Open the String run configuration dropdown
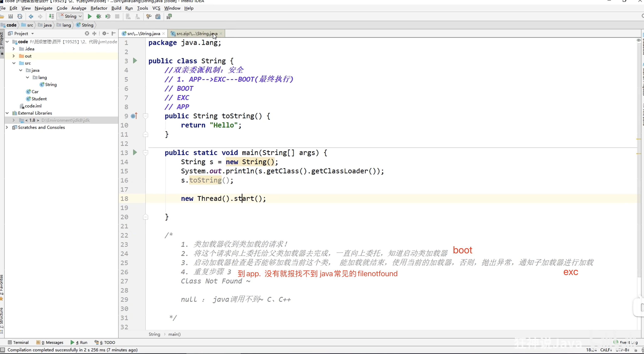 70,16
